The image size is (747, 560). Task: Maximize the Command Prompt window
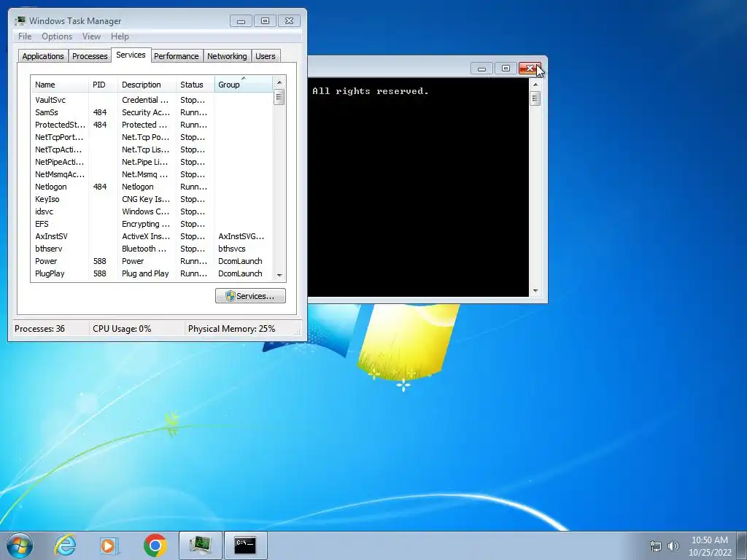point(506,69)
